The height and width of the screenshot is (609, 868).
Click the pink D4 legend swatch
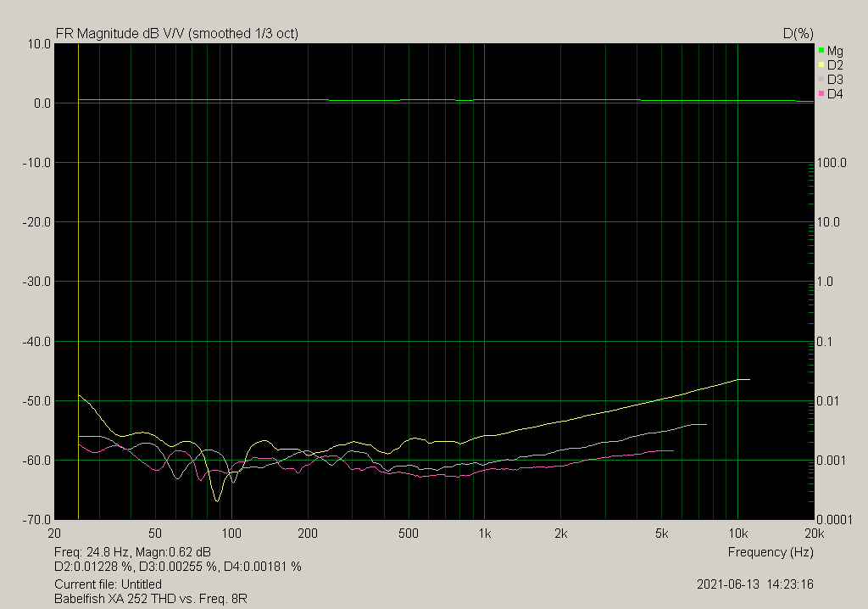point(821,93)
